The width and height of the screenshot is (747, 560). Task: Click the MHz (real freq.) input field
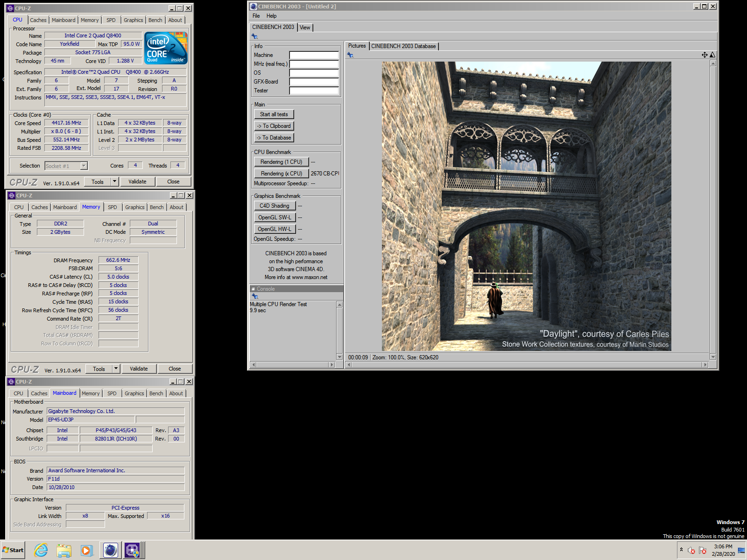tap(314, 64)
